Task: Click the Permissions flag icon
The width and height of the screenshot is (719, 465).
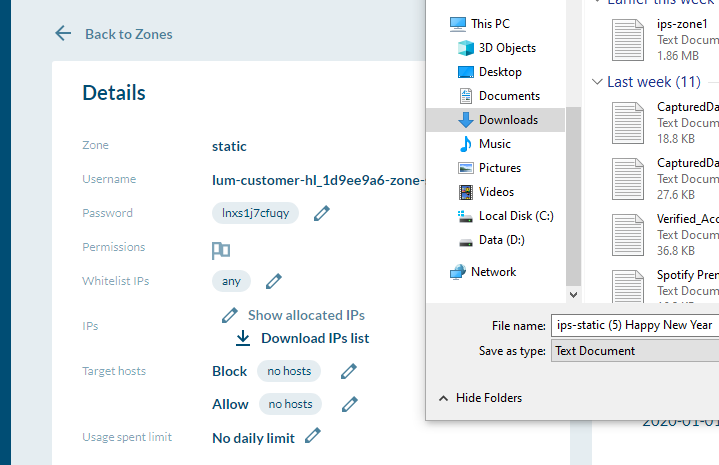Action: click(x=221, y=249)
